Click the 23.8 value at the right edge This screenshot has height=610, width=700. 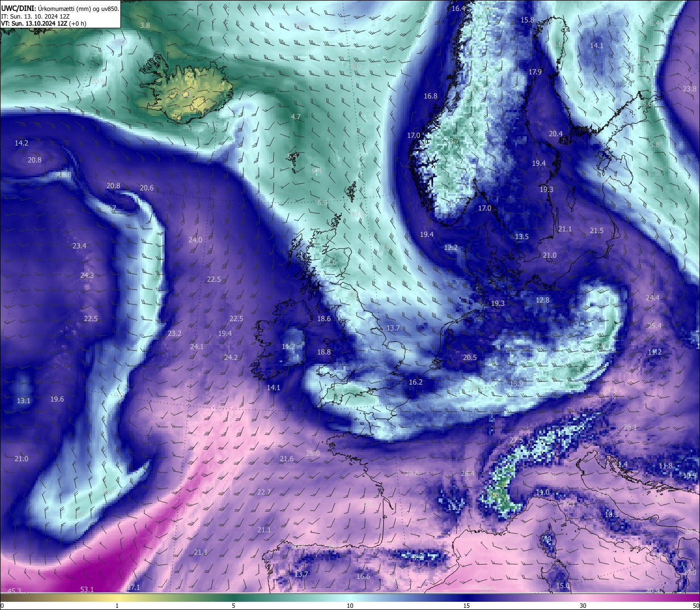(690, 89)
